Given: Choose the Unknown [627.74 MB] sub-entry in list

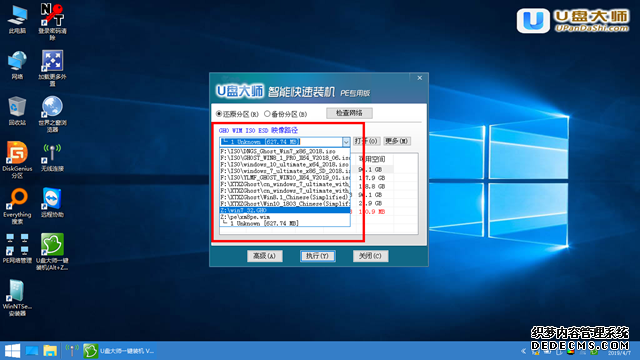Looking at the screenshot, I should pyautogui.click(x=285, y=223).
